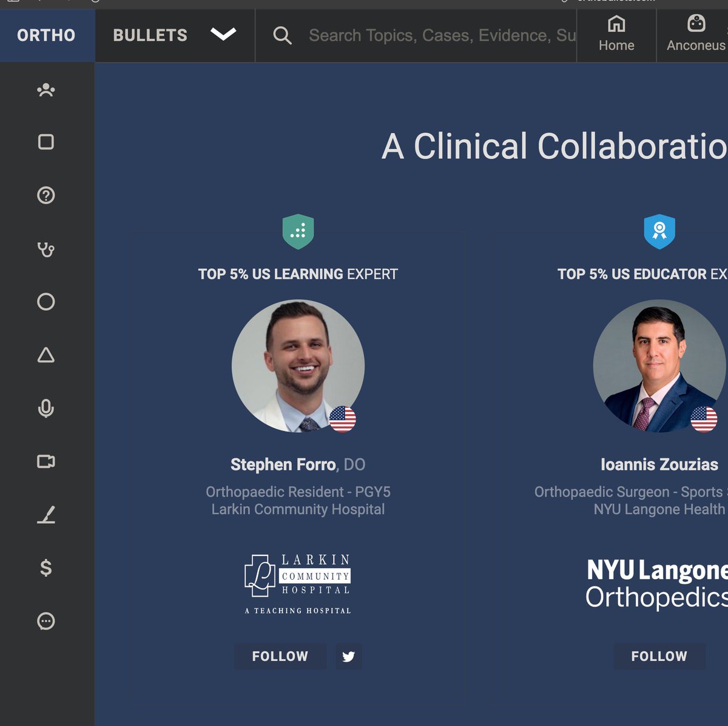728x726 pixels.
Task: Select the scalpel icon in sidebar
Action: click(x=46, y=515)
